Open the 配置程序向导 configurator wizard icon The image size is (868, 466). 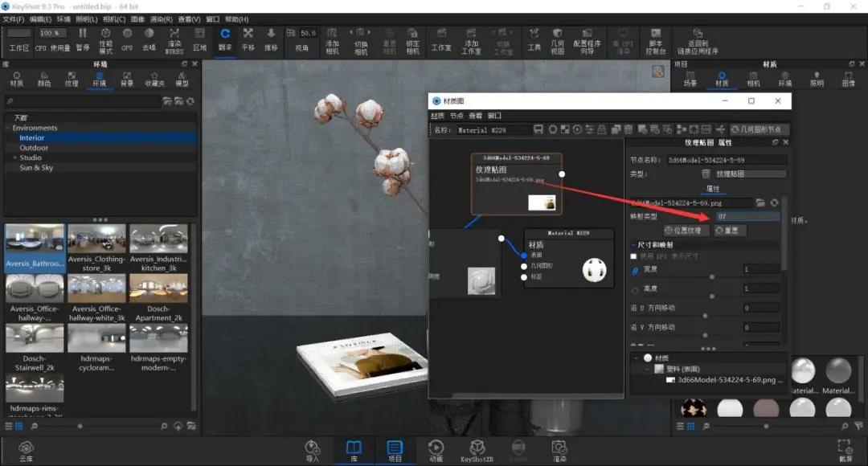coord(588,41)
